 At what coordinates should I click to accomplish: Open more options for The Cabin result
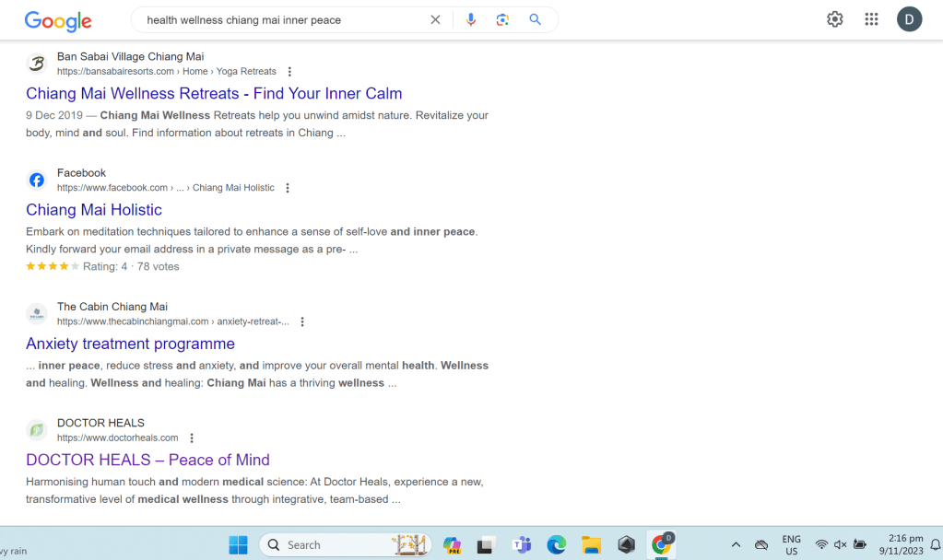[x=302, y=322]
